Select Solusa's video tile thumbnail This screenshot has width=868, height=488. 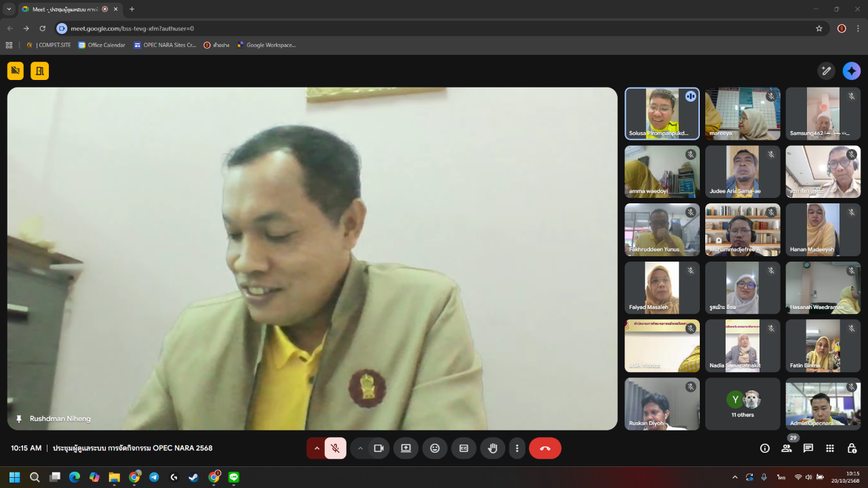point(662,113)
